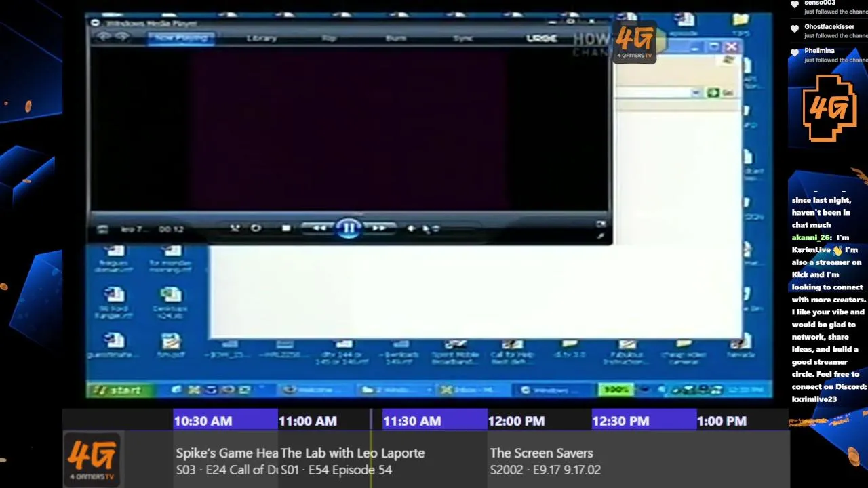Viewport: 868px width, 488px height.
Task: Select the Spike's Game Hea guide entry
Action: pos(226,461)
